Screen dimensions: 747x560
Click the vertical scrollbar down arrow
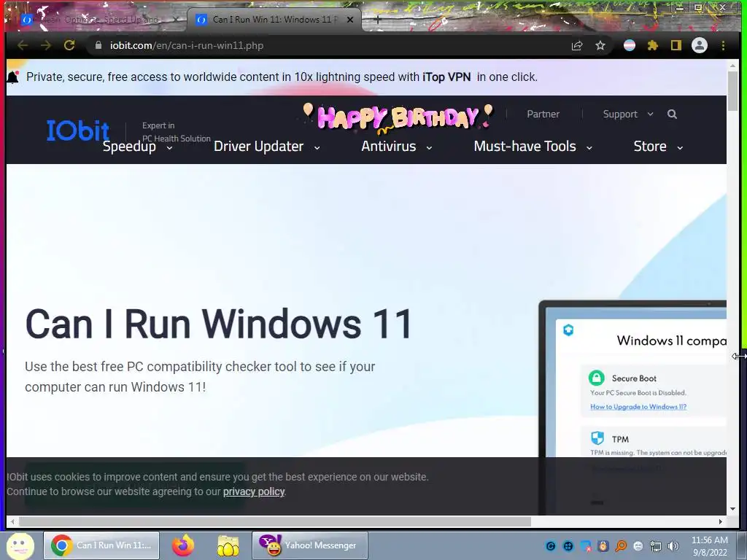tap(732, 508)
